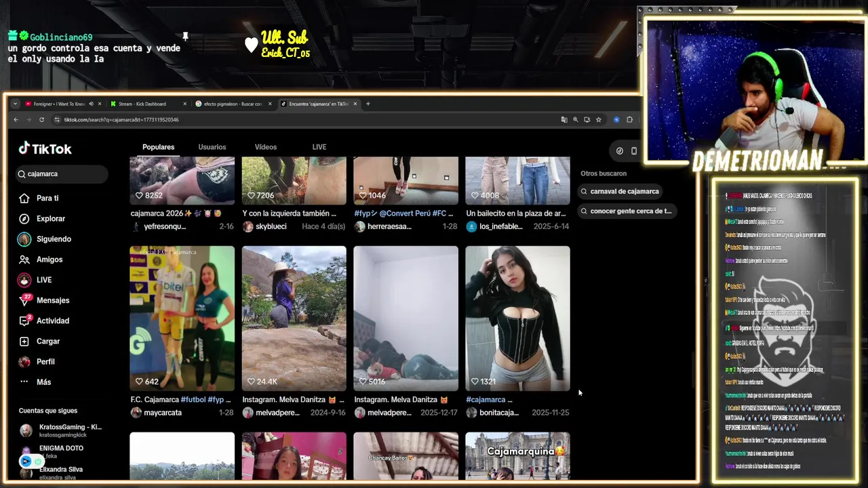Click the install app icon in address bar
The width and height of the screenshot is (868, 488).
click(587, 119)
